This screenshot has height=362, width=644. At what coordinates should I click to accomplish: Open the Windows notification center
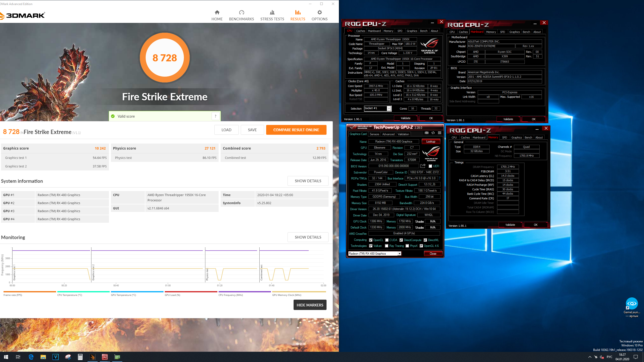[x=636, y=357]
